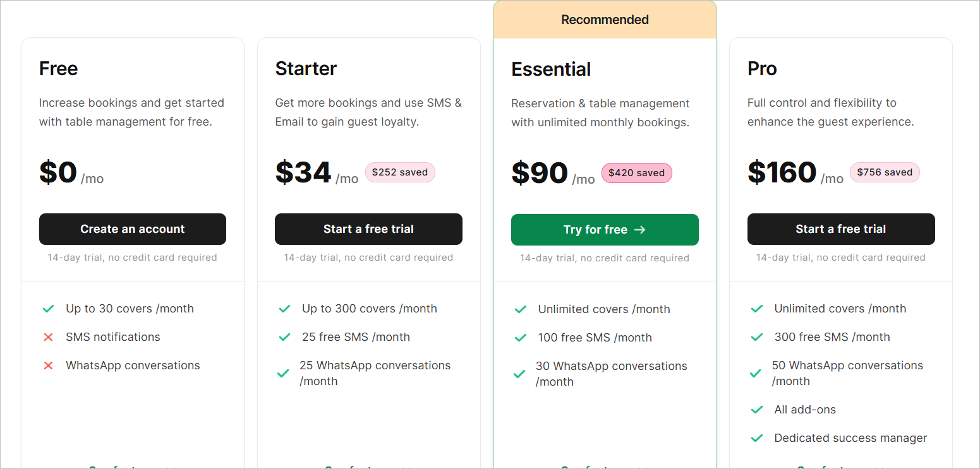Click check icon beside All add-ons

757,410
